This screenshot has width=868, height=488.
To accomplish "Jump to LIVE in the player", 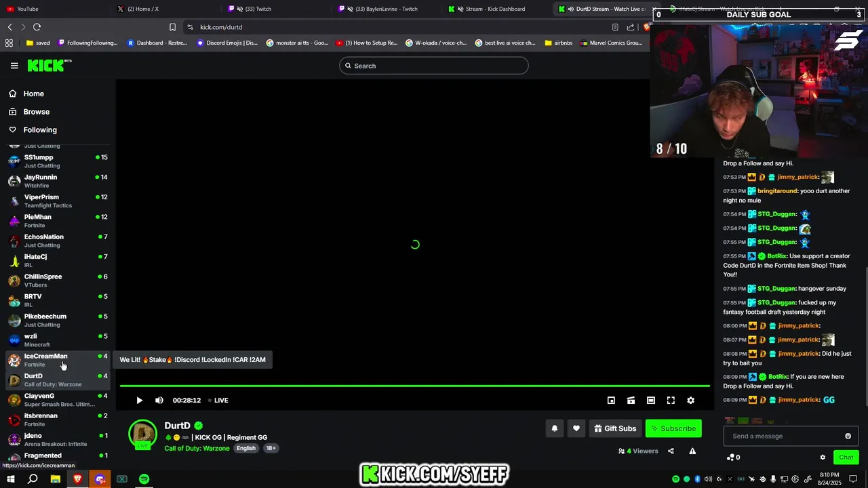I will [218, 401].
